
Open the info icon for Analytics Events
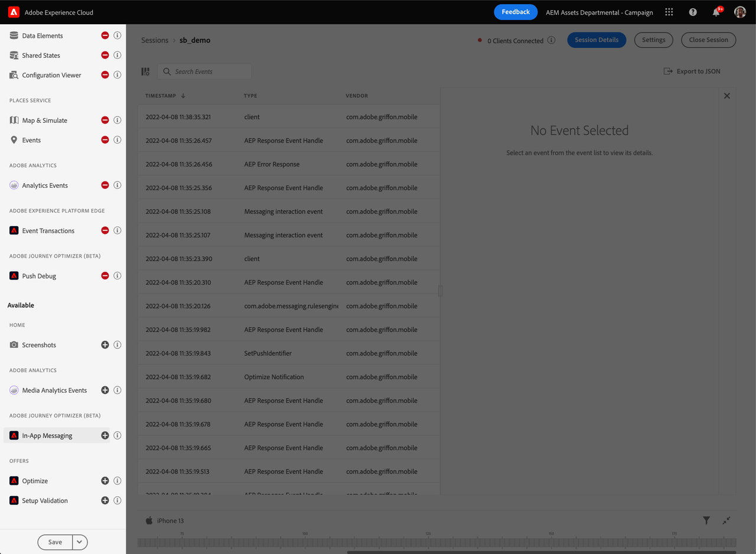(x=118, y=185)
